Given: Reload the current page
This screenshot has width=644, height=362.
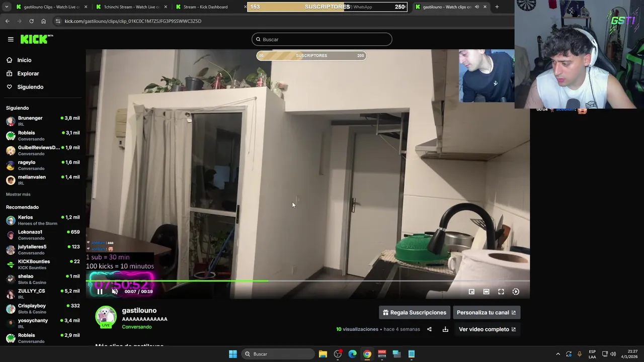Looking at the screenshot, I should click(31, 21).
